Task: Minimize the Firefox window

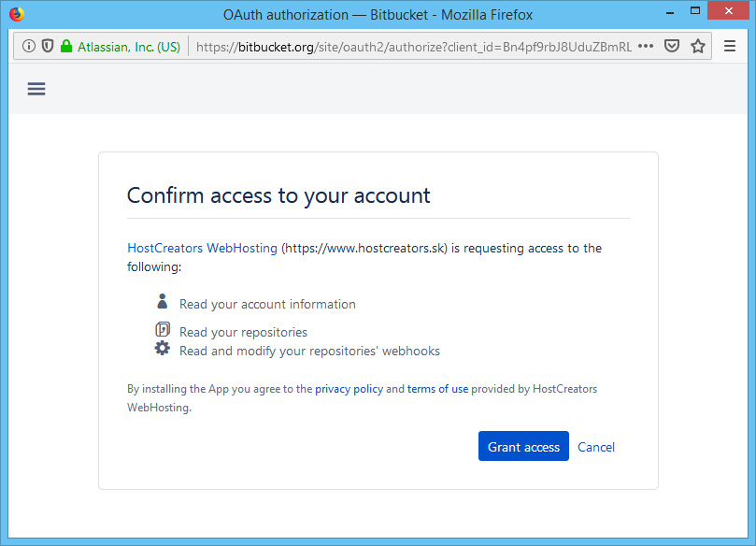Action: [x=670, y=13]
